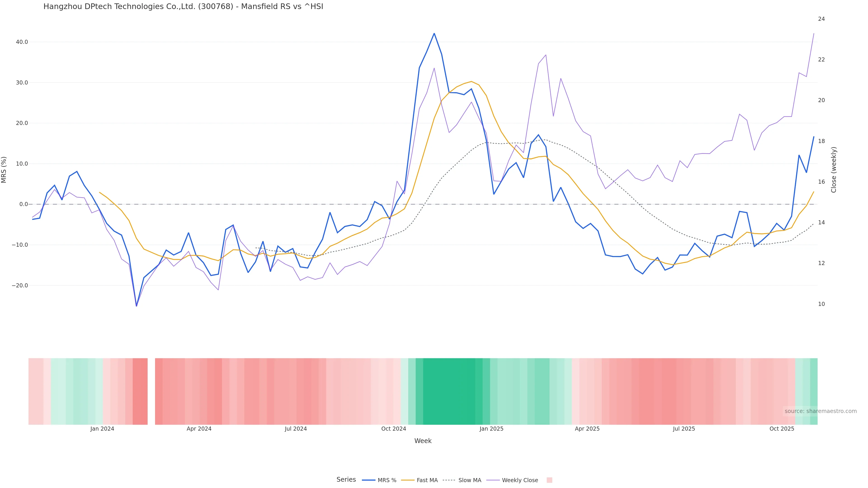This screenshot has height=488, width=868.
Task: Click the Jan 2025 x-axis tick label
Action: [x=491, y=429]
